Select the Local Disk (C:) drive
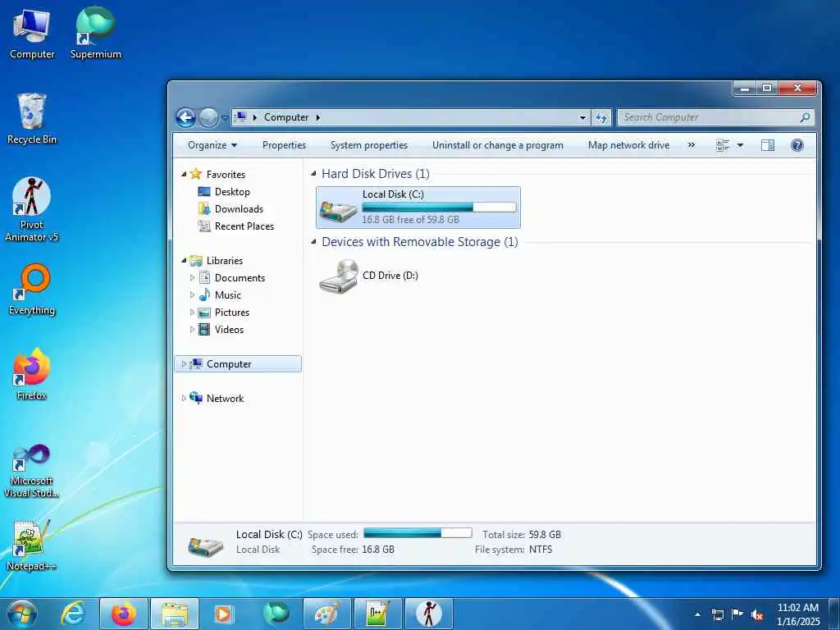 pos(418,208)
